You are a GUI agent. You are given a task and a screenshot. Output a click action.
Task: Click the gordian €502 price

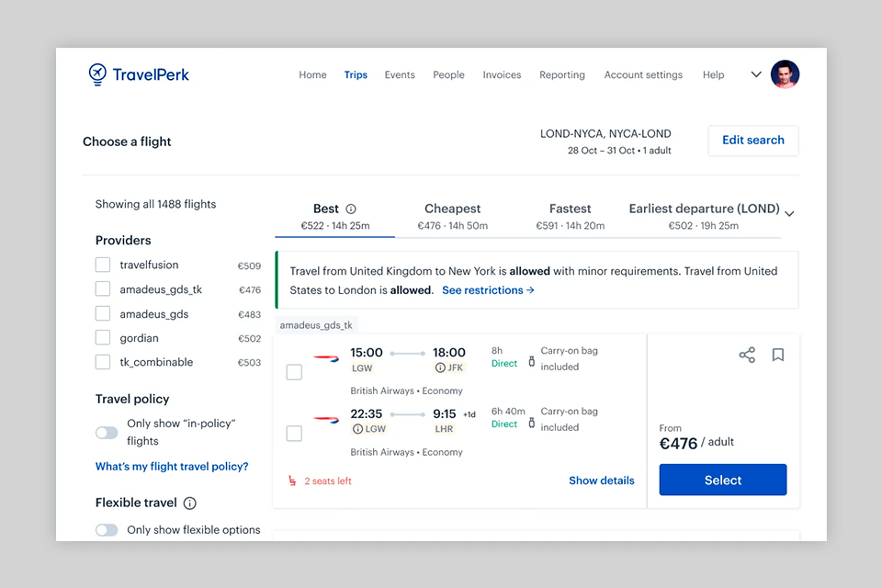[249, 339]
